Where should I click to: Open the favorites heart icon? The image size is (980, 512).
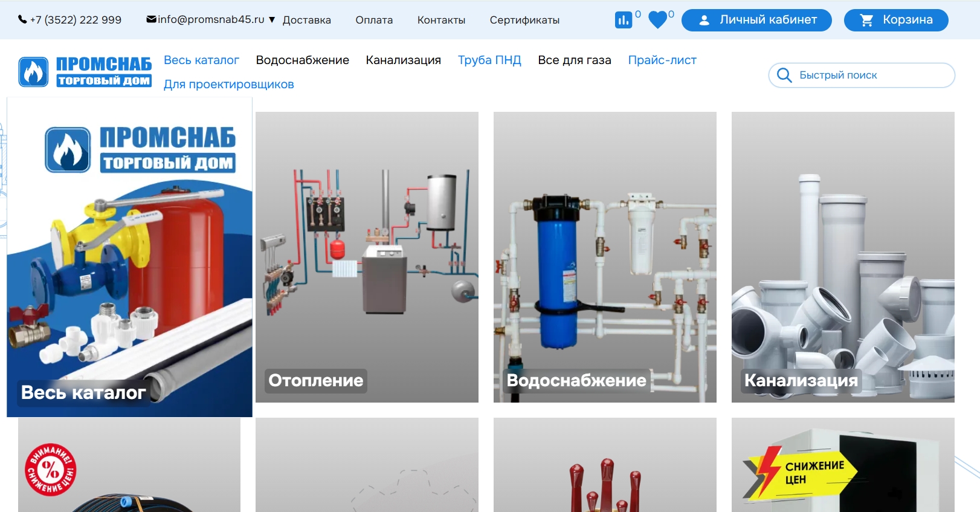pos(657,20)
